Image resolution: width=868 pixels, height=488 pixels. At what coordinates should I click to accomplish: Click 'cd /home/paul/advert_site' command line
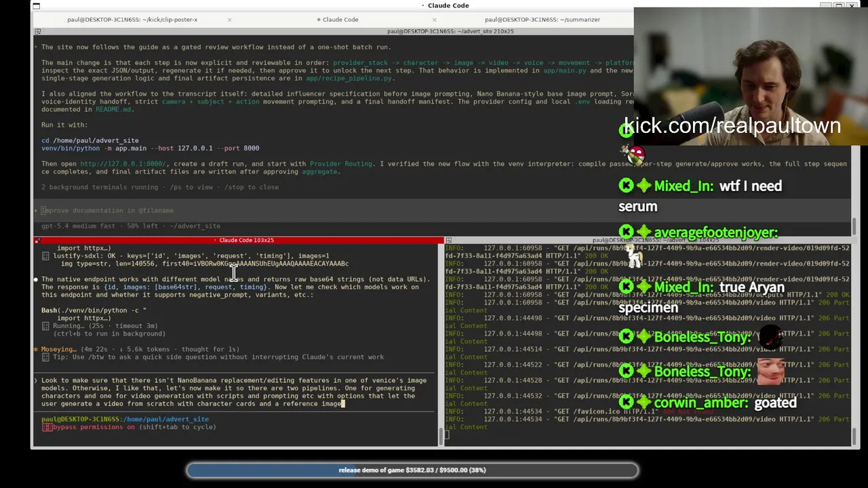(90, 140)
